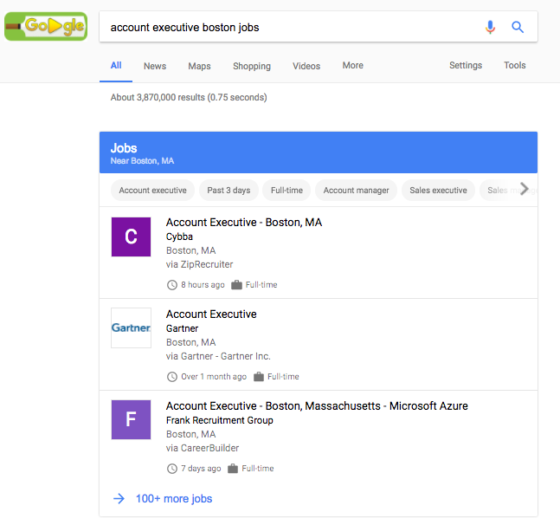The height and width of the screenshot is (525, 560).
Task: Click the via ZipRecruiter source text
Action: tap(199, 265)
